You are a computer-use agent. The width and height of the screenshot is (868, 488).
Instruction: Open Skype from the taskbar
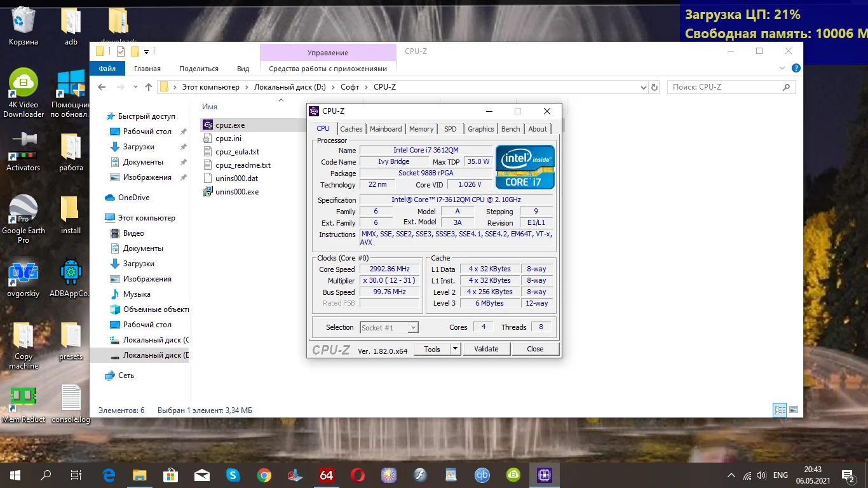pyautogui.click(x=233, y=475)
